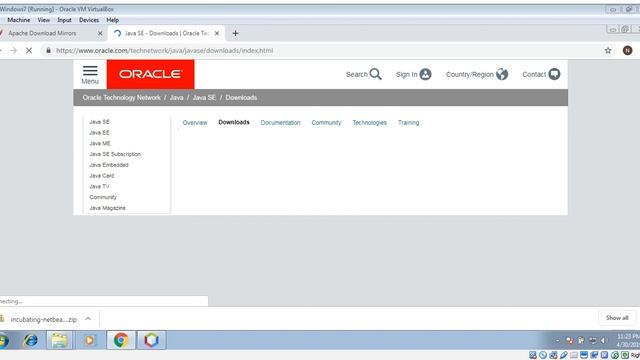Open NetBeans cube icon in taskbar
The width and height of the screenshot is (640, 360).
point(151,340)
